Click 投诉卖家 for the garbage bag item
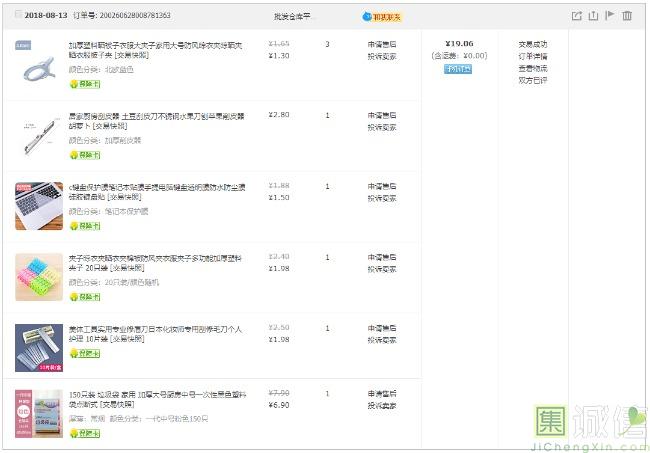 [x=381, y=405]
